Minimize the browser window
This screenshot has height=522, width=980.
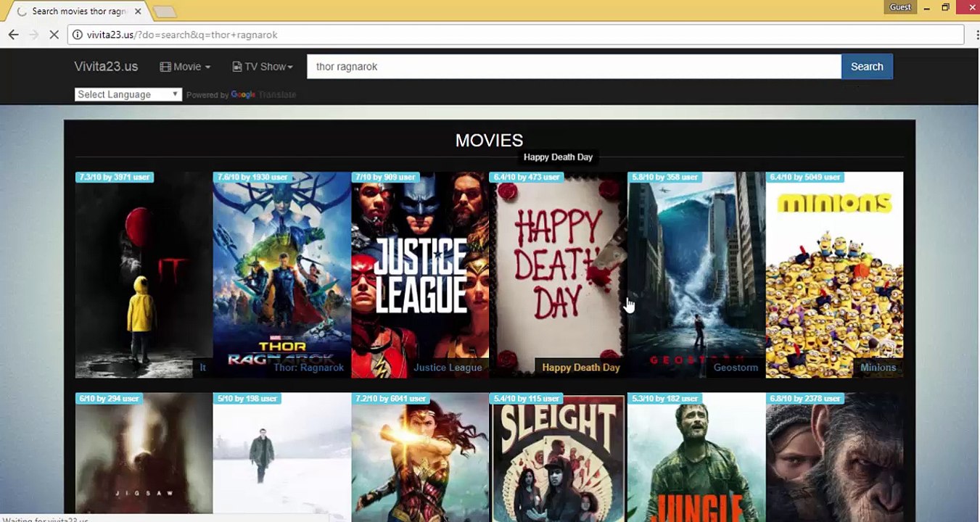click(926, 7)
